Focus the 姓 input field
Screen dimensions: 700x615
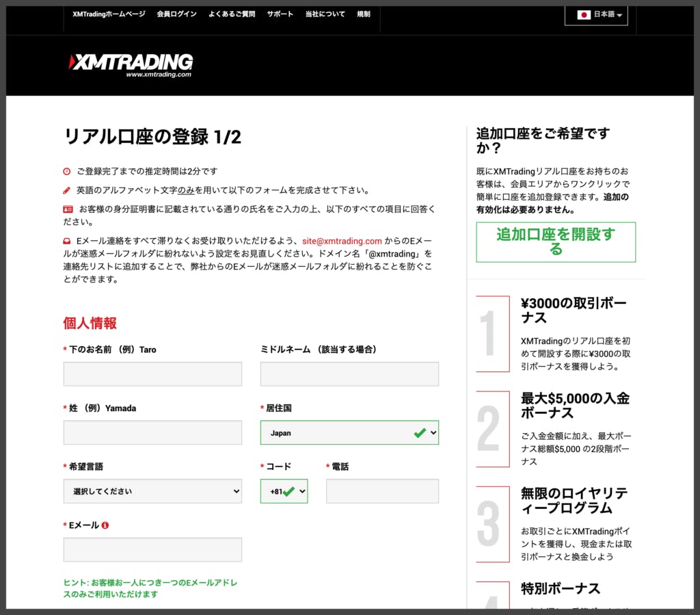click(x=152, y=433)
